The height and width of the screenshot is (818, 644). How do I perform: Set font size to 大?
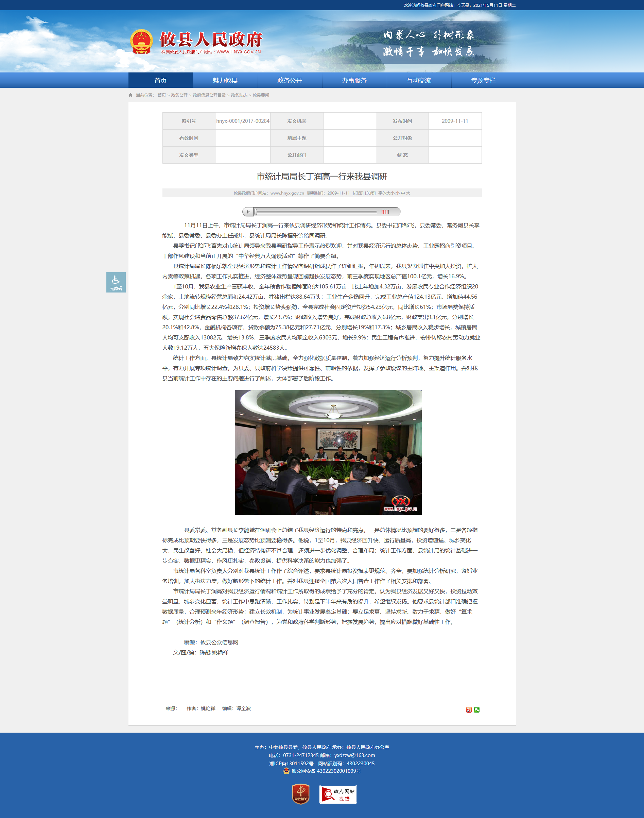[x=408, y=193]
